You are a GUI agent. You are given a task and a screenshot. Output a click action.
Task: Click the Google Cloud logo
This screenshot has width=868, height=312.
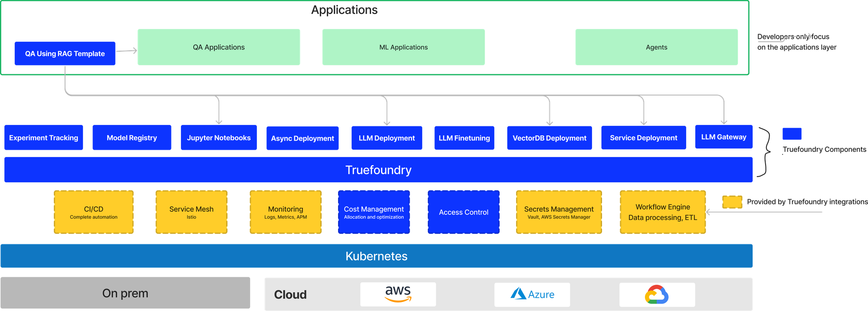657,295
